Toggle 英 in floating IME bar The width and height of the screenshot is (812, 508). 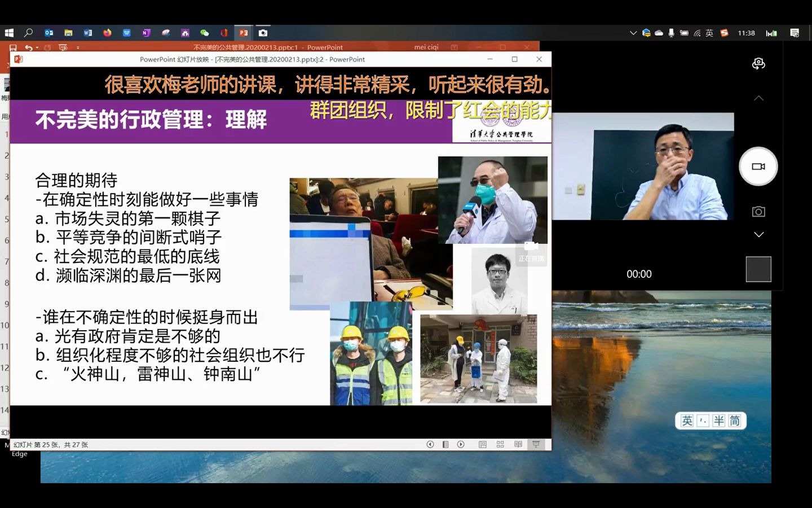coord(687,421)
